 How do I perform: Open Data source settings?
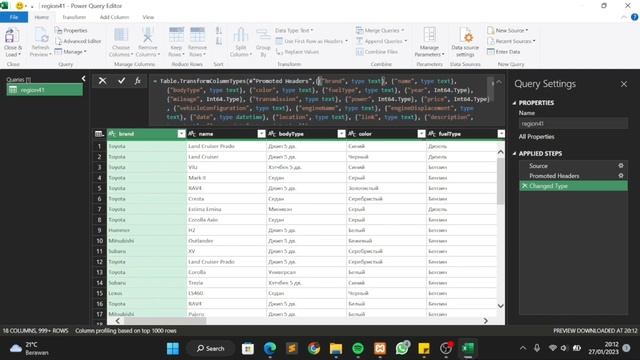point(465,42)
